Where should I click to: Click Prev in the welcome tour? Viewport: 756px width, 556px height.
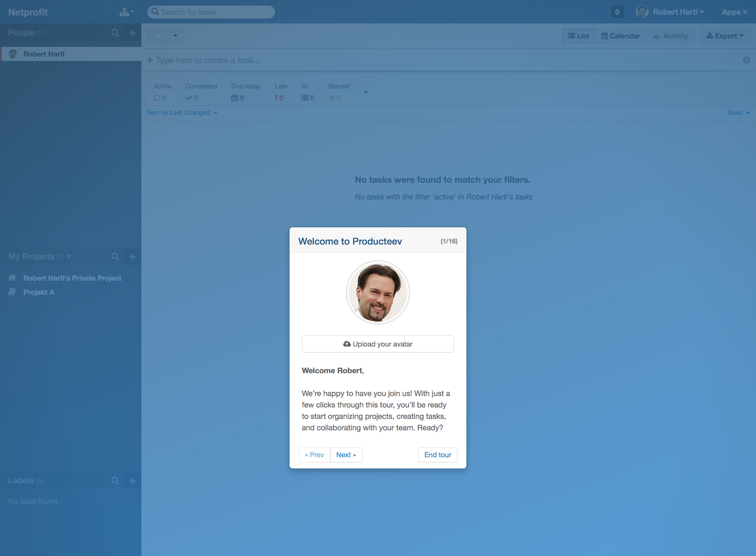(314, 455)
